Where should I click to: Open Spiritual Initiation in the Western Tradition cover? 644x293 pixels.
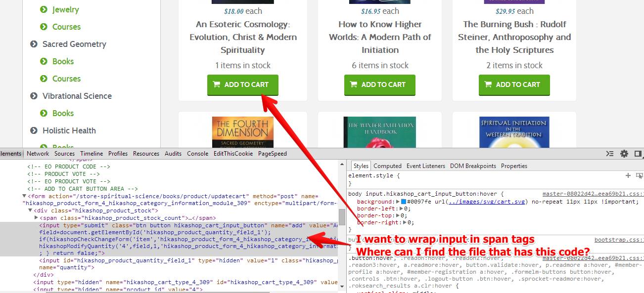(514, 132)
